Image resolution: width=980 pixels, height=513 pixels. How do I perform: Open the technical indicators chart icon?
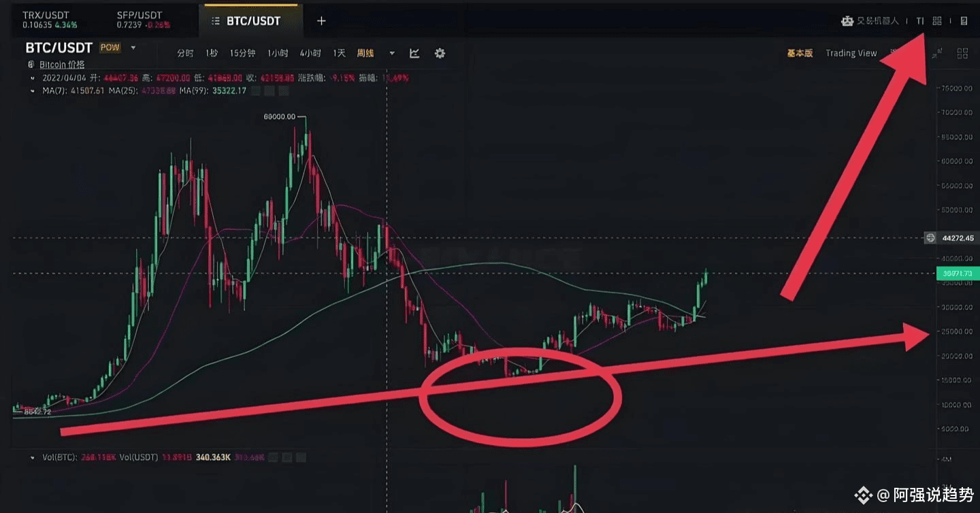pos(414,53)
